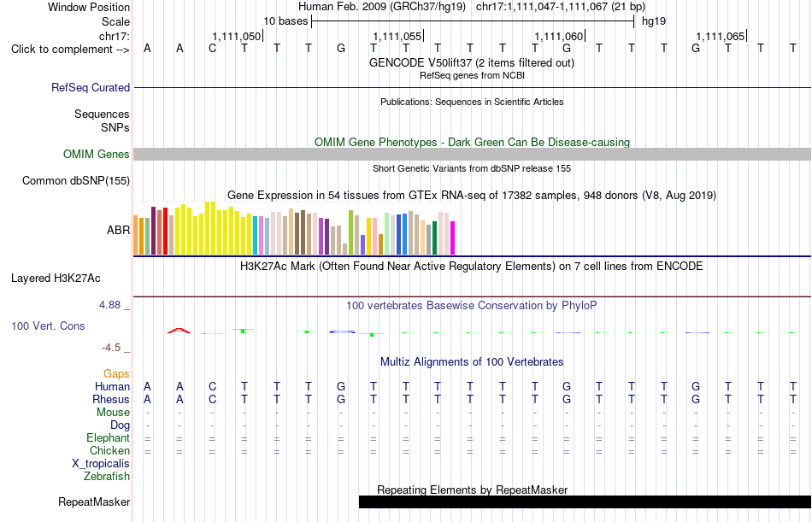This screenshot has width=812, height=522.
Task: Click the Scale label on the left
Action: 115,21
